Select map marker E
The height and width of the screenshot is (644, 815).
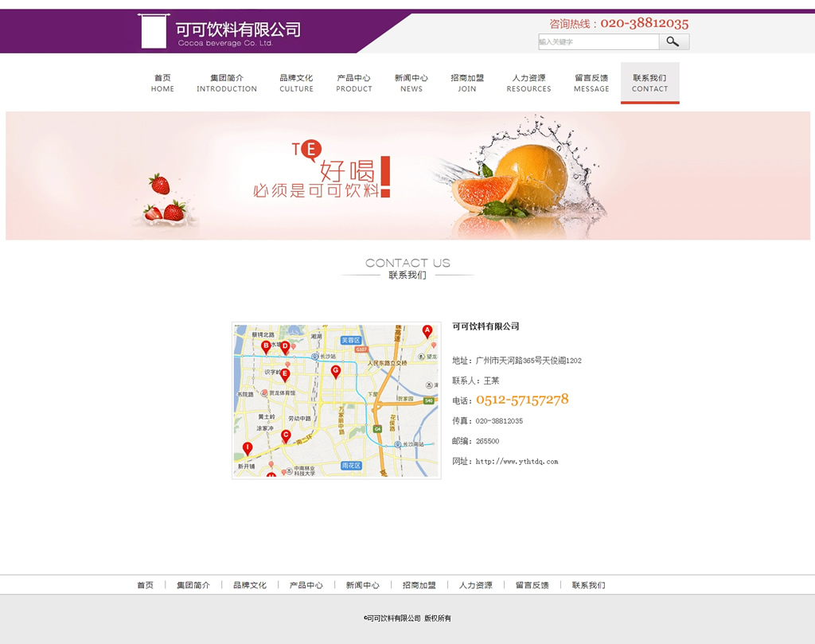click(x=285, y=374)
